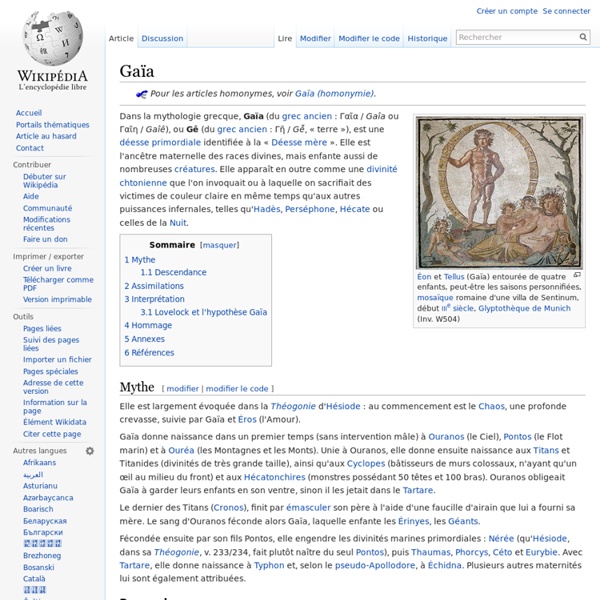
Task: Open Importer un fichier
Action: (57, 359)
